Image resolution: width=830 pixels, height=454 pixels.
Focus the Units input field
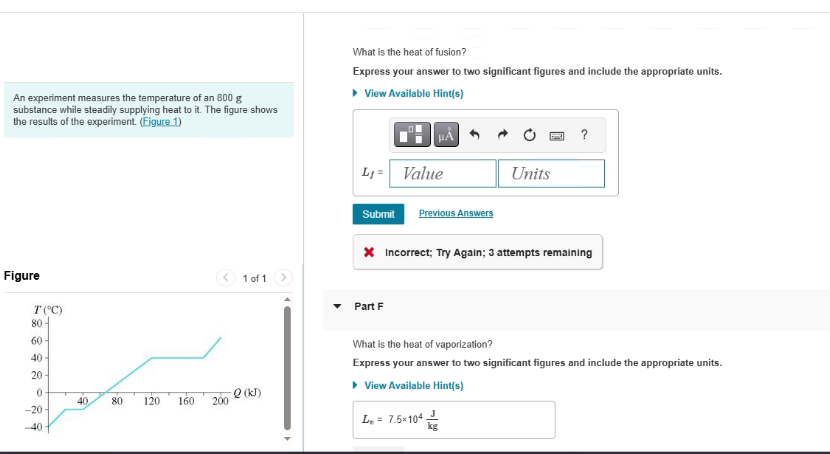pyautogui.click(x=551, y=174)
